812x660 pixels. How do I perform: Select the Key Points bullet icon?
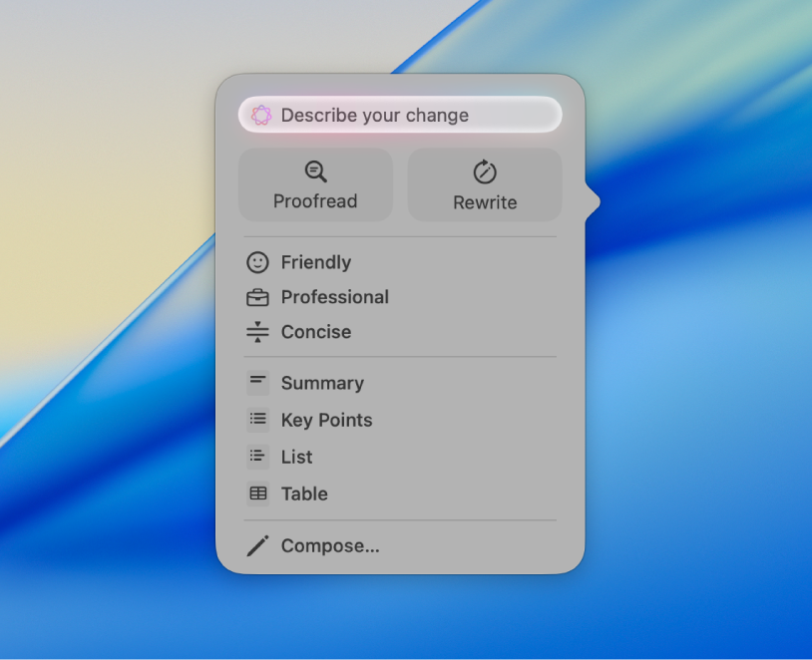pos(257,420)
